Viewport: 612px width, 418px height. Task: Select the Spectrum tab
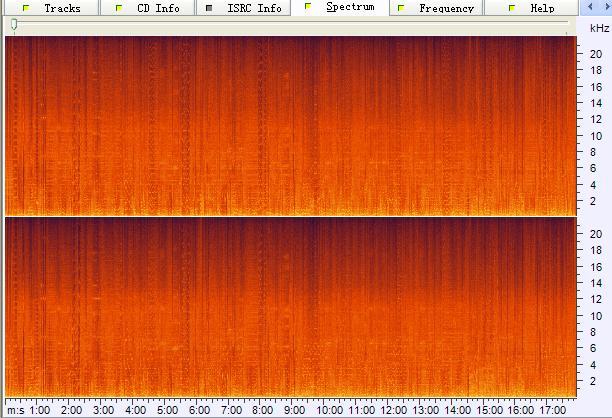(x=340, y=7)
